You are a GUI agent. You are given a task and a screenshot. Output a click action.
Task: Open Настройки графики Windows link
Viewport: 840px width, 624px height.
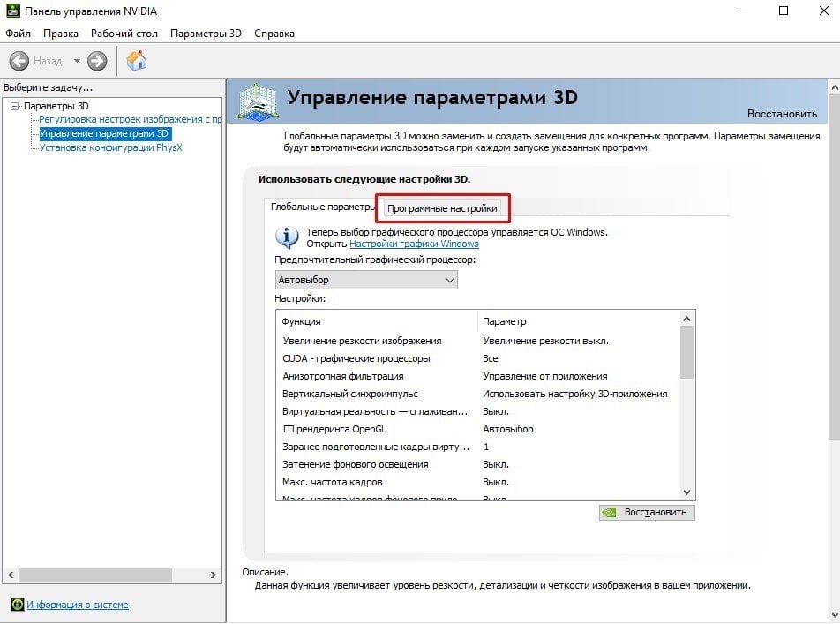(414, 244)
